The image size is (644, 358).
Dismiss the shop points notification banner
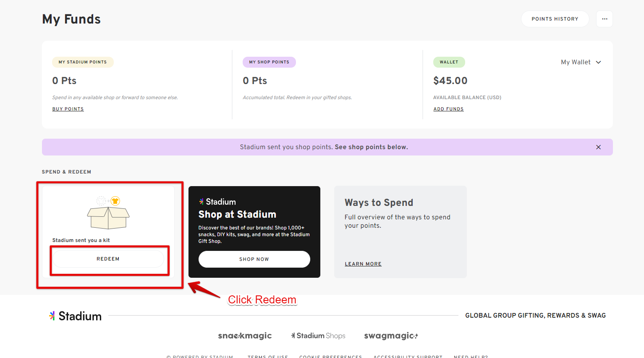[598, 147]
